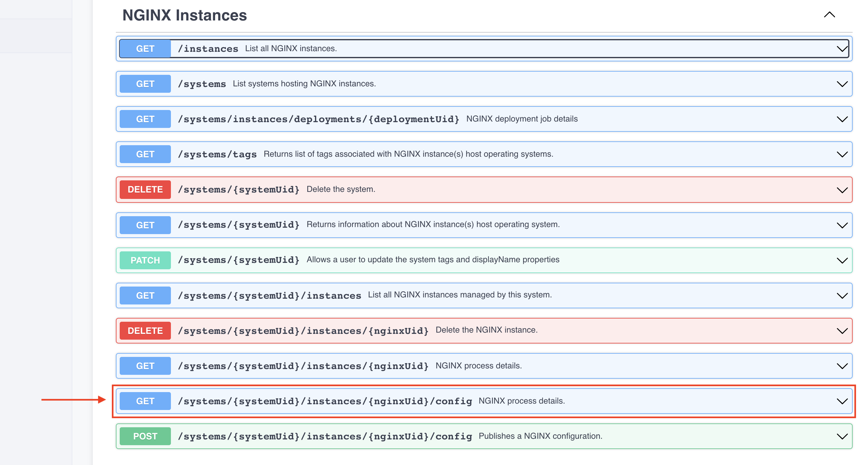Click 'List systems hosting NGINX instances.' text
Screen dimensions: 868x465
pos(304,83)
